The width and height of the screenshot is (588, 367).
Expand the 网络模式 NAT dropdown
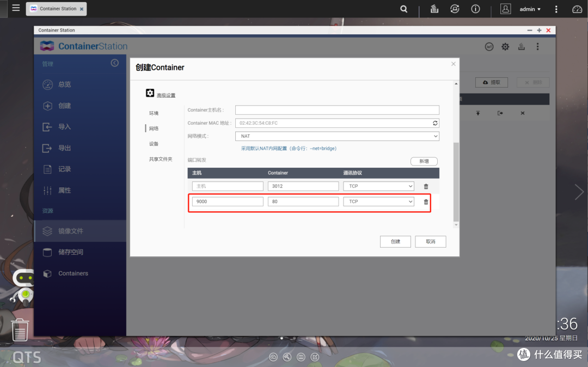[x=337, y=136]
